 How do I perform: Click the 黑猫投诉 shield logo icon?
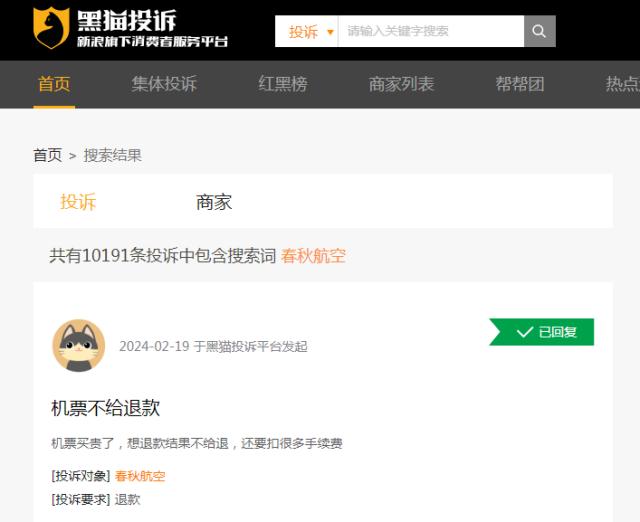(51, 28)
